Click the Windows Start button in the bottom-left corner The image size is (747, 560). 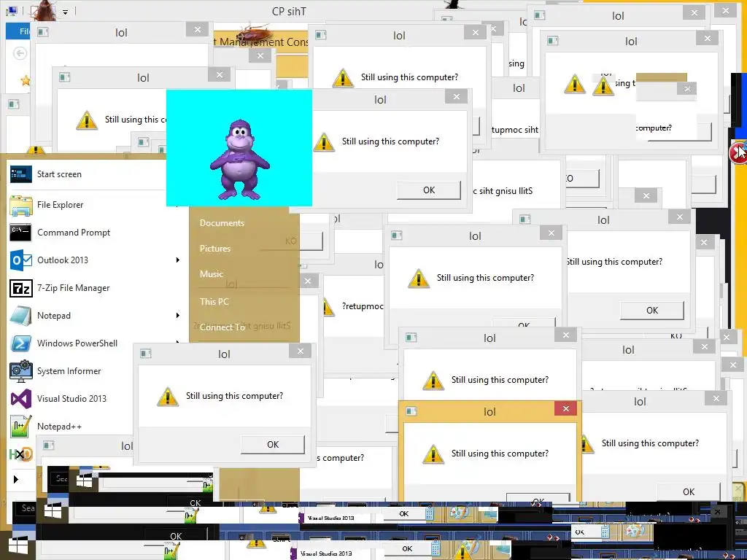(x=18, y=545)
